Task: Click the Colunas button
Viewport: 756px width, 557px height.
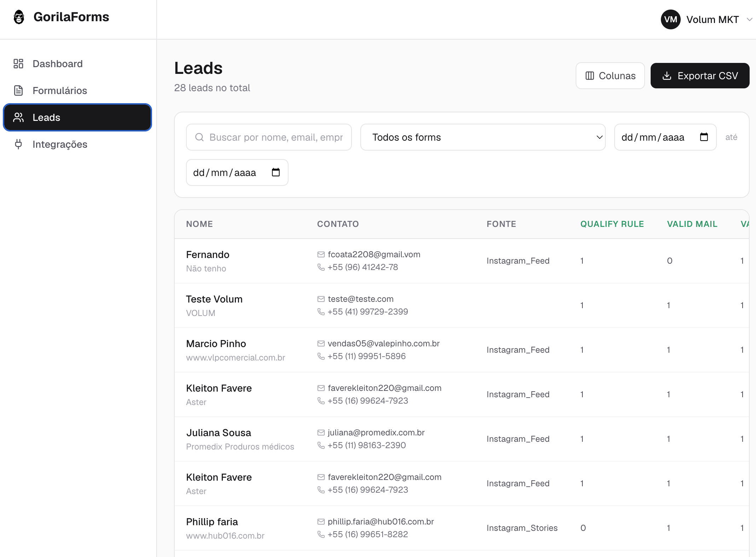Action: [610, 76]
